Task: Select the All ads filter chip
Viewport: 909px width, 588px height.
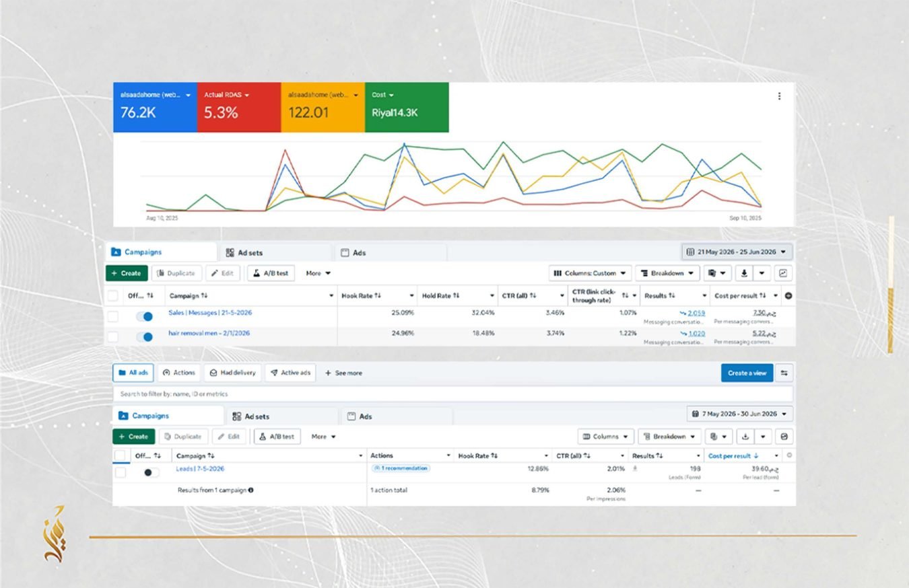Action: (x=133, y=373)
